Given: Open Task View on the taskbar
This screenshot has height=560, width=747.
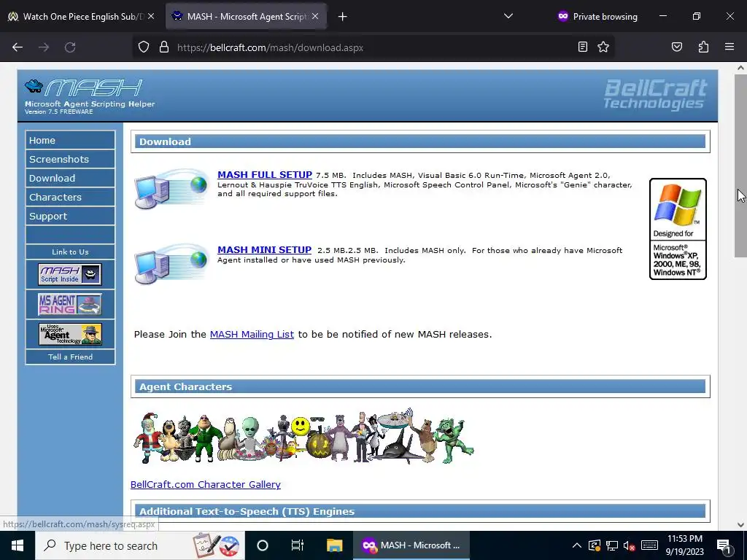Looking at the screenshot, I should 298,545.
